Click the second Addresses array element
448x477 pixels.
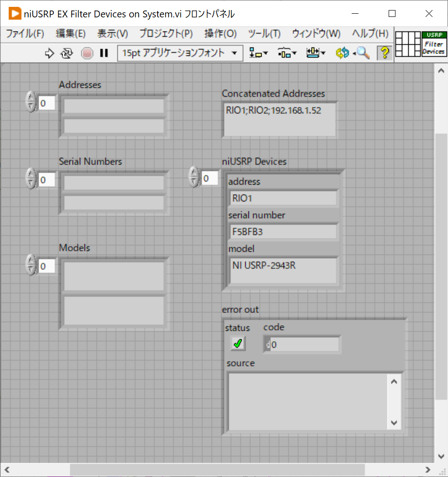(x=114, y=126)
